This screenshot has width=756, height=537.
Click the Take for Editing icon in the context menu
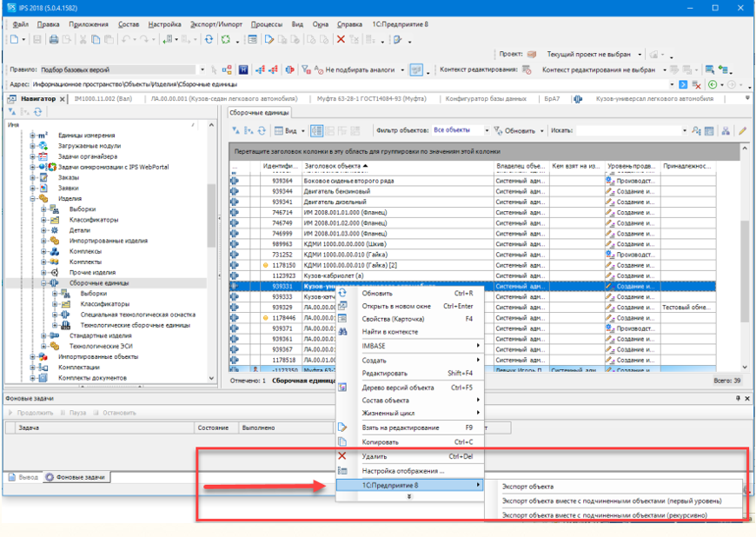pyautogui.click(x=342, y=428)
